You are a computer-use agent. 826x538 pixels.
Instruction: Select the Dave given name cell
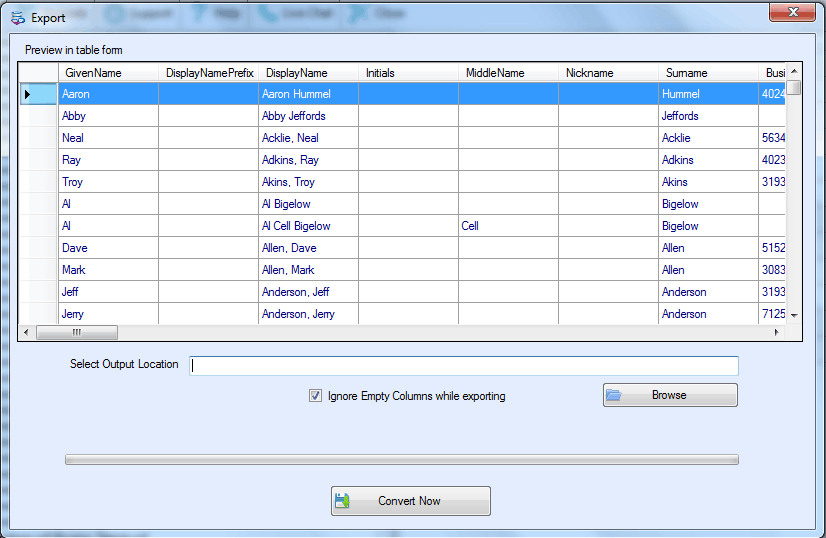(x=109, y=248)
